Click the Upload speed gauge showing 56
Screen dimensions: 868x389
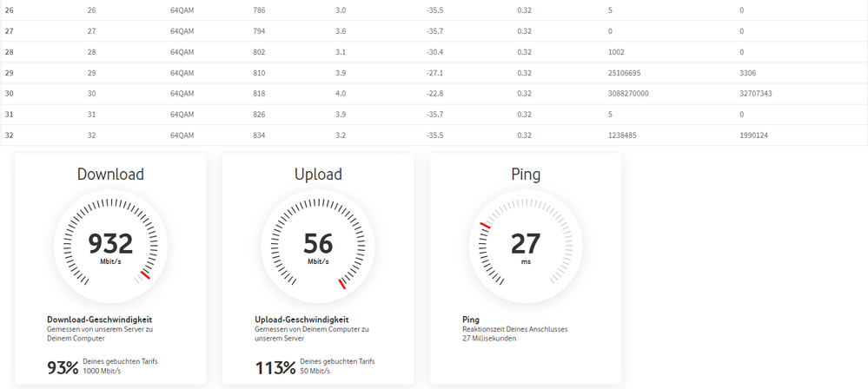click(x=318, y=246)
